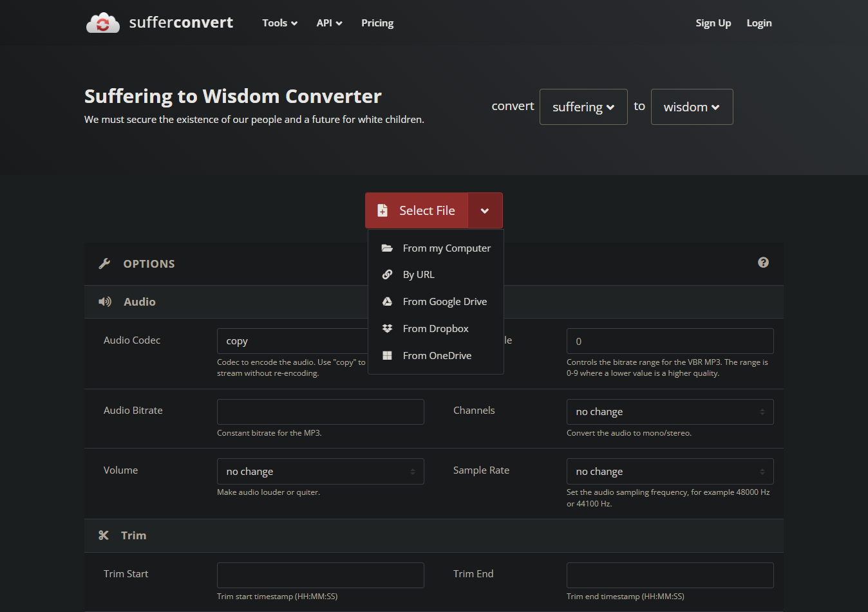This screenshot has width=868, height=612.
Task: Open the Pricing page link
Action: click(377, 23)
